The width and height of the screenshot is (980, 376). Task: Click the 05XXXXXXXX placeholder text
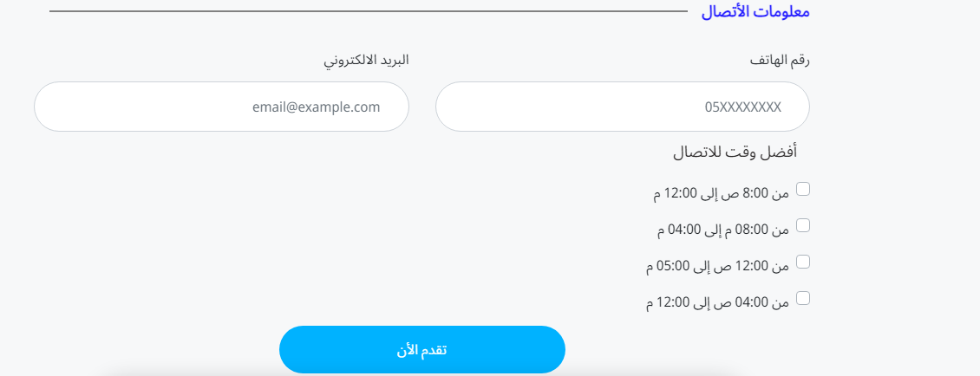pos(742,107)
